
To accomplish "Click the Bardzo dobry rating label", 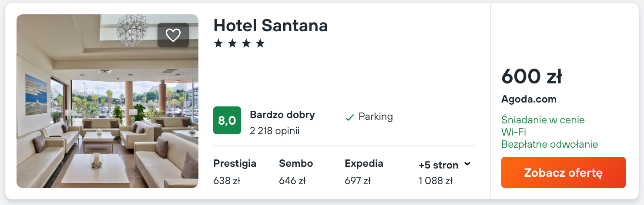I will [x=282, y=115].
